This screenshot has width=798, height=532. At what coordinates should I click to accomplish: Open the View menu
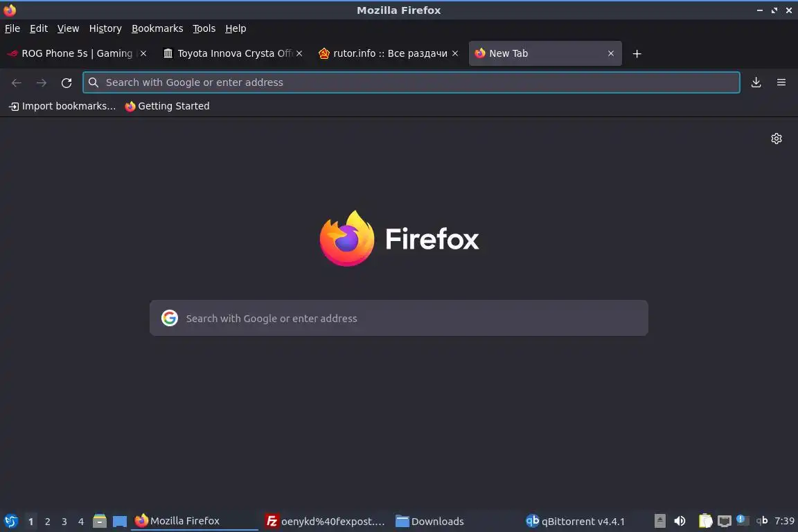(68, 28)
